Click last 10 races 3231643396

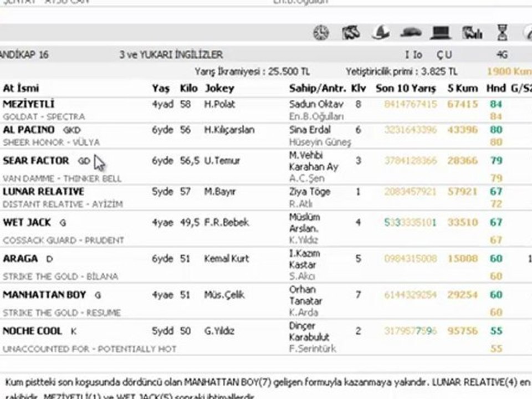point(410,130)
